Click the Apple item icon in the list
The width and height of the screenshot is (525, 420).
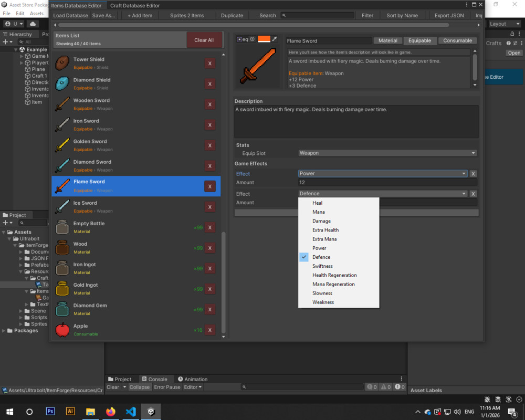[62, 330]
